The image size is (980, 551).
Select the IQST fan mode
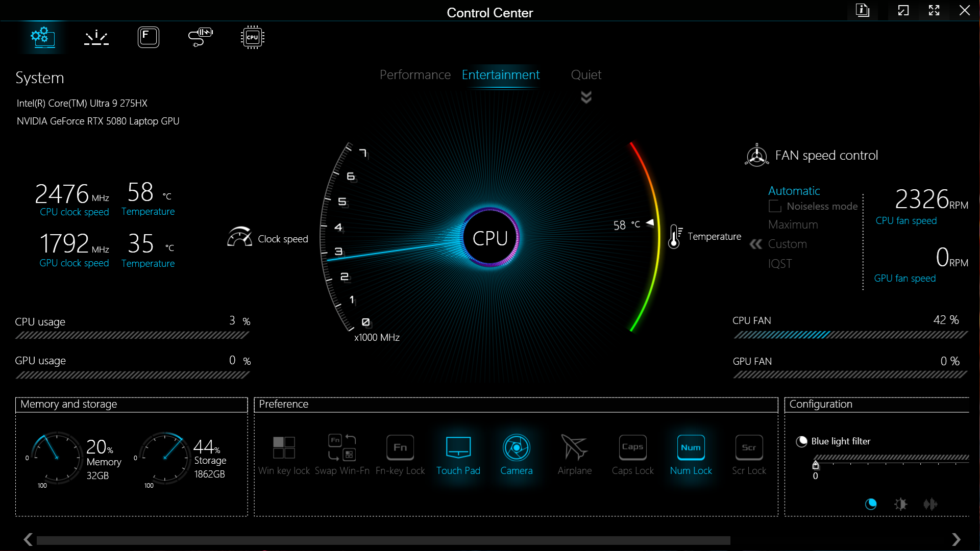click(x=780, y=264)
